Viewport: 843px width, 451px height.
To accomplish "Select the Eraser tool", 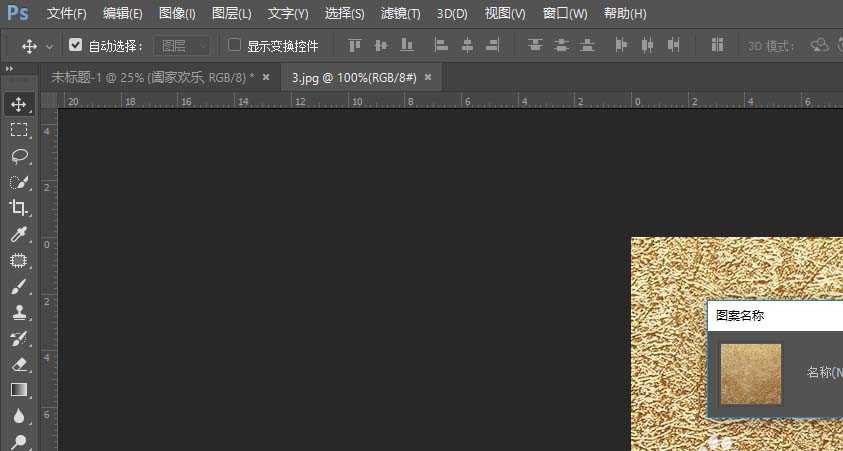I will (19, 364).
